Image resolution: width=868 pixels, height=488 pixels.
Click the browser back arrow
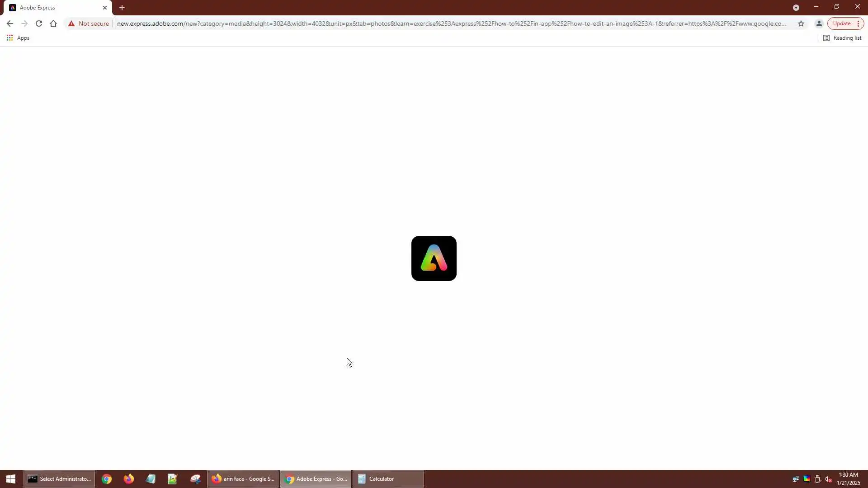(10, 23)
